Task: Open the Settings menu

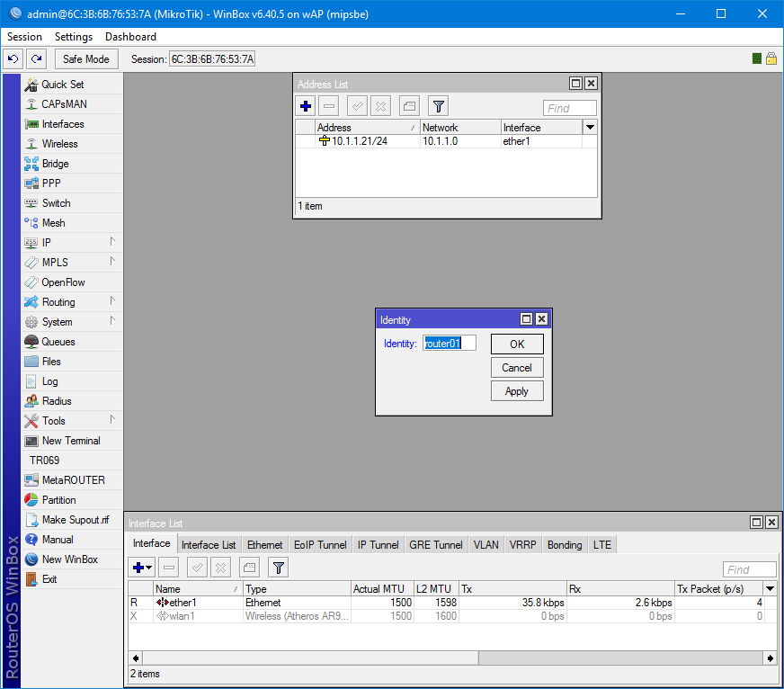Action: pyautogui.click(x=75, y=37)
